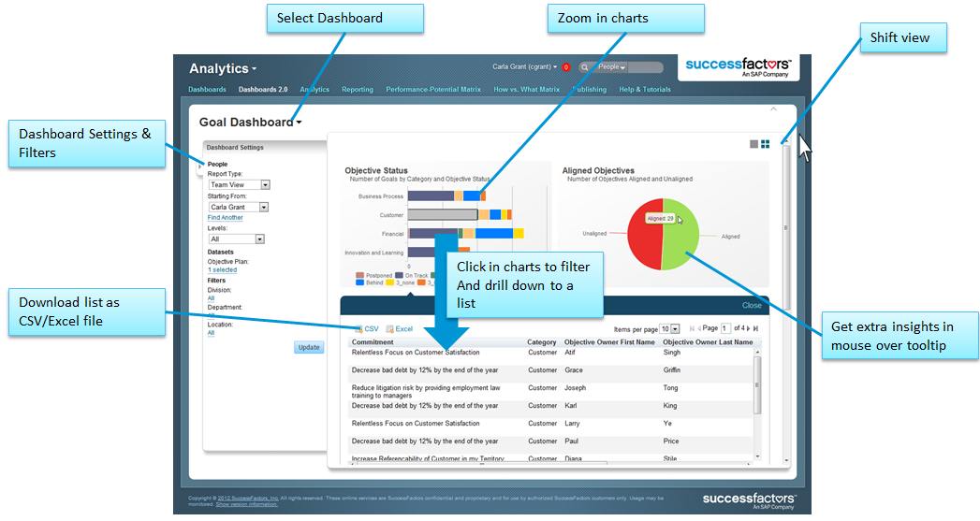Click the Business Process purple bar segment
This screenshot has height=521, width=980.
(431, 196)
